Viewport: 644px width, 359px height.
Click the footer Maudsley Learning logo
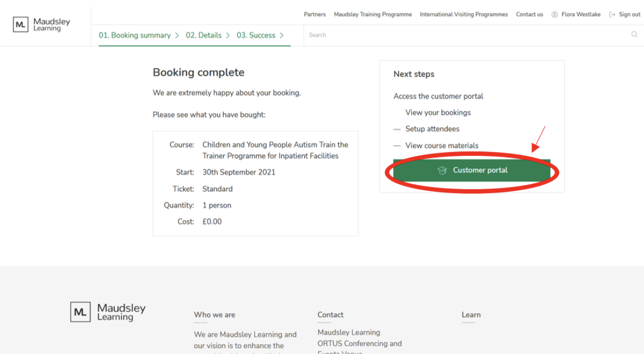click(x=108, y=312)
